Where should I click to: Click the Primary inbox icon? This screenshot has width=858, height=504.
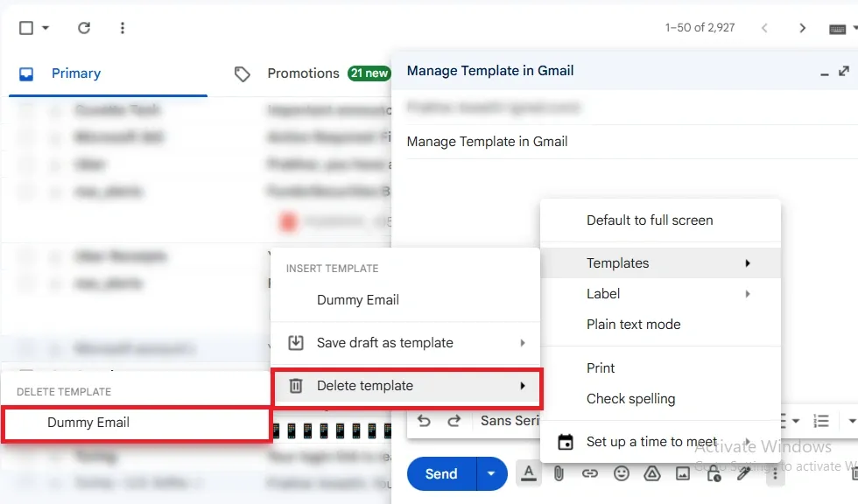tap(26, 73)
